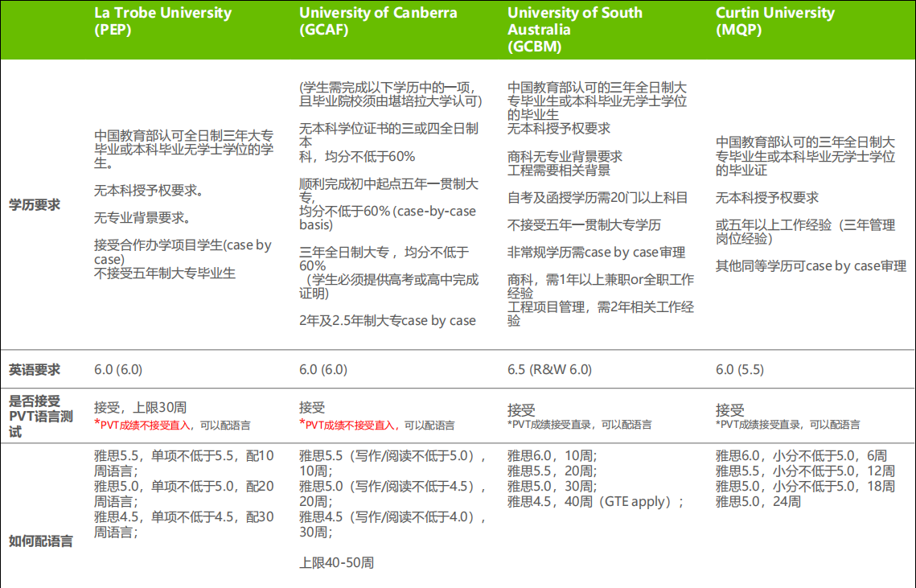This screenshot has width=916, height=588.
Task: Select "工程项目管理，需2年相关工作经验"
Action: (601, 314)
